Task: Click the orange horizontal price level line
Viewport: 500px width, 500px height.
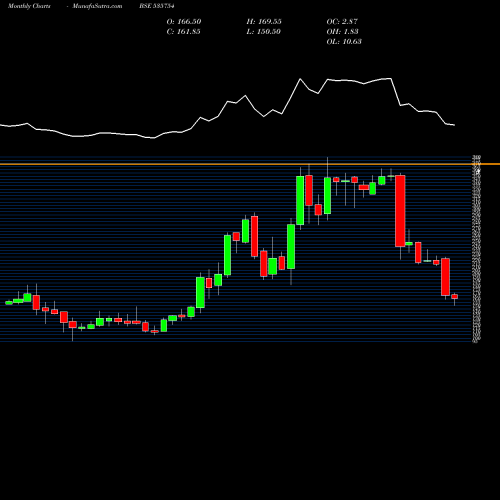Action: click(250, 164)
